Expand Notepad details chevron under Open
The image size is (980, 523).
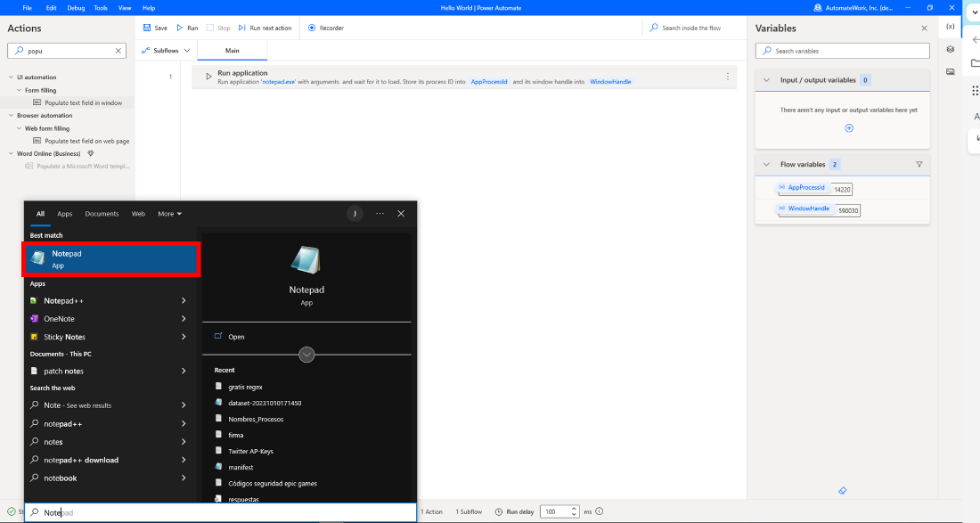pos(306,355)
